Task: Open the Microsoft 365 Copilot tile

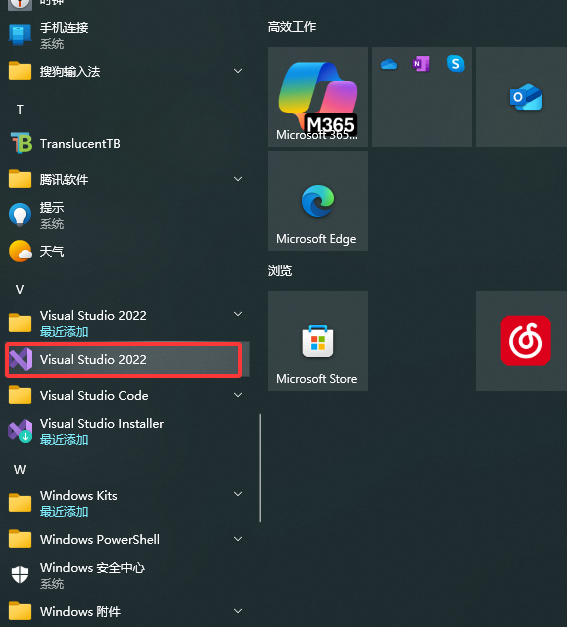Action: [318, 97]
